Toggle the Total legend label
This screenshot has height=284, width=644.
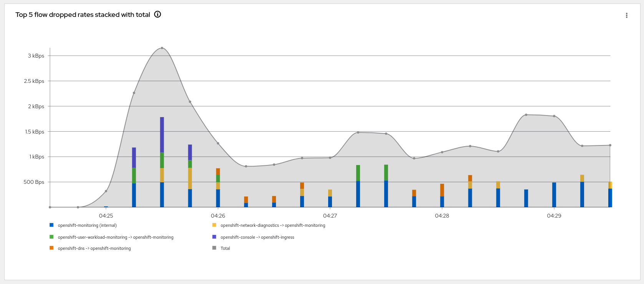click(225, 248)
